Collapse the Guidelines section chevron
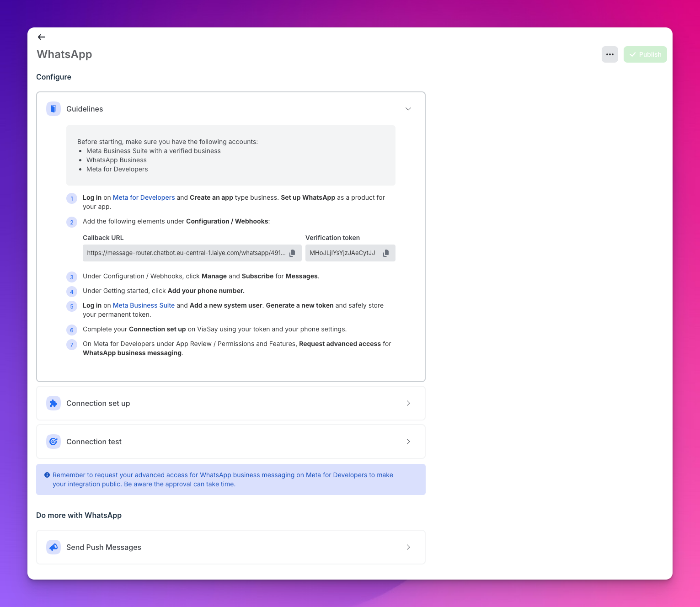Viewport: 700px width, 607px height. pyautogui.click(x=408, y=109)
